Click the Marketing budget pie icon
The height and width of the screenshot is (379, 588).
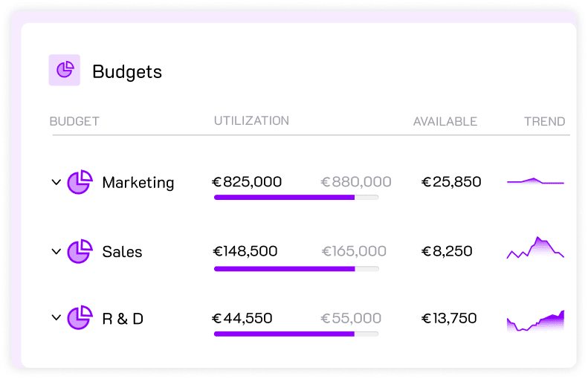click(x=80, y=182)
